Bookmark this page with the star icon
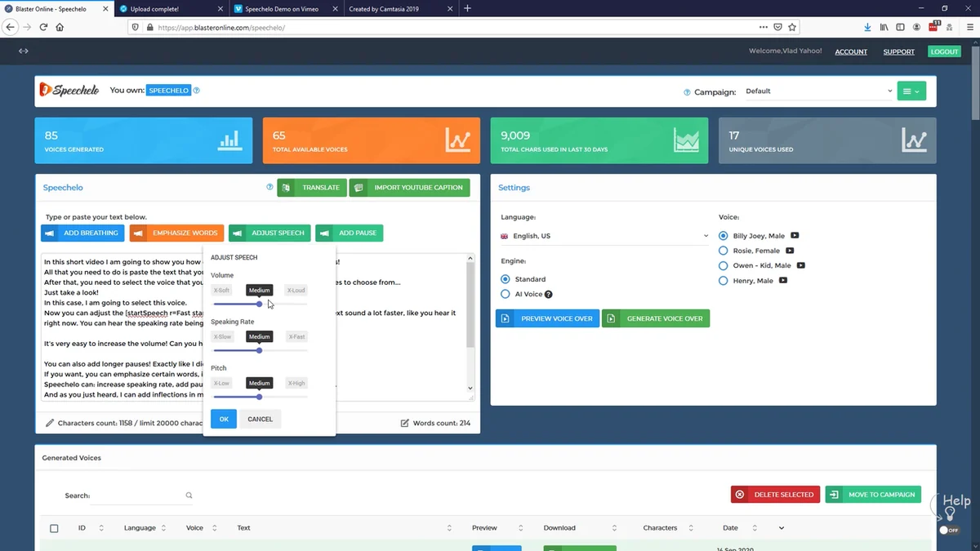This screenshot has width=980, height=551. coord(791,27)
